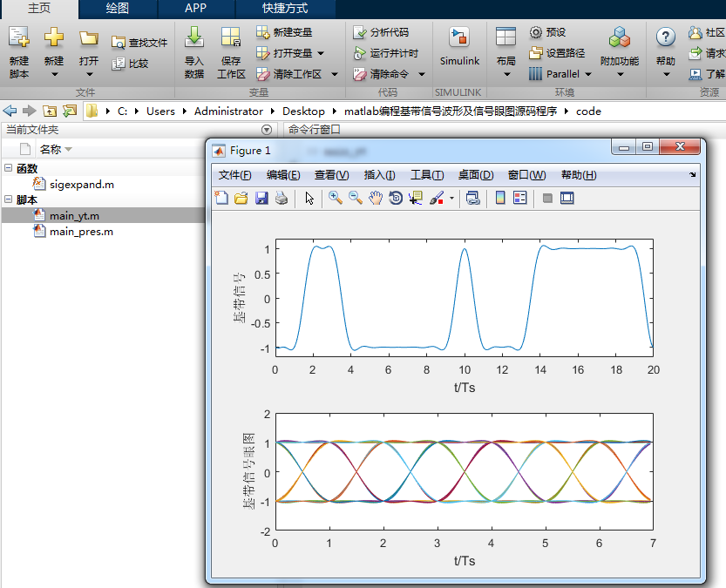Click Run and Time (运行并计时)
726x588 pixels.
coord(385,53)
